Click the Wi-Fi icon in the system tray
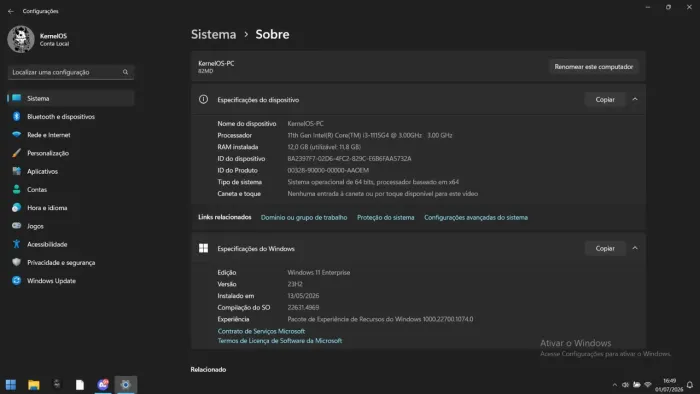This screenshot has height=394, width=700. 648,385
